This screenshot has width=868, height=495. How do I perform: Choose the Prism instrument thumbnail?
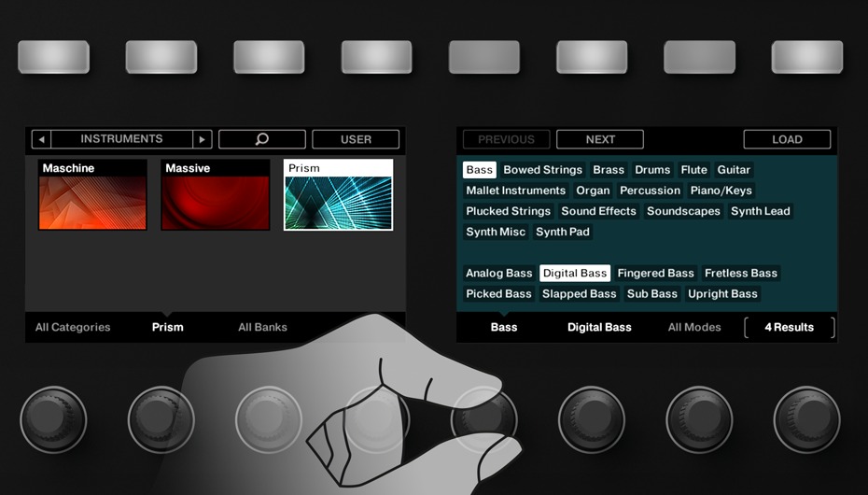pos(338,194)
